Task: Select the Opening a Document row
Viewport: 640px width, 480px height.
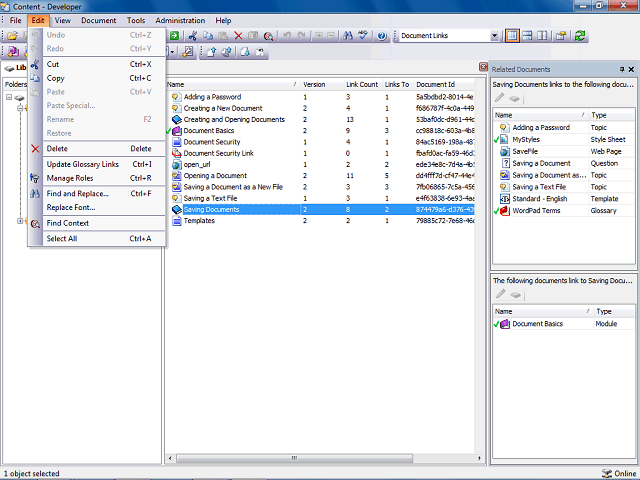Action: tap(321, 176)
